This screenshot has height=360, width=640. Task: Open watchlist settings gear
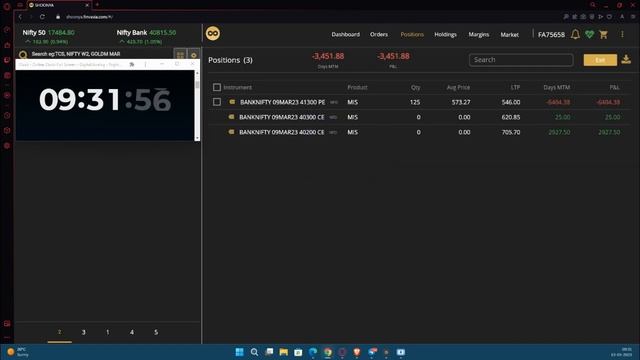click(x=193, y=54)
